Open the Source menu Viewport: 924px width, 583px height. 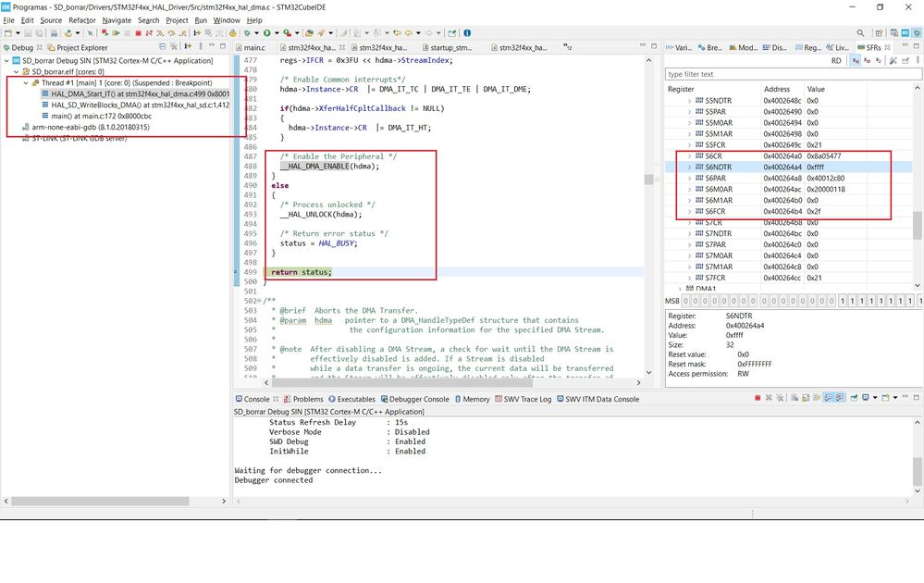51,20
